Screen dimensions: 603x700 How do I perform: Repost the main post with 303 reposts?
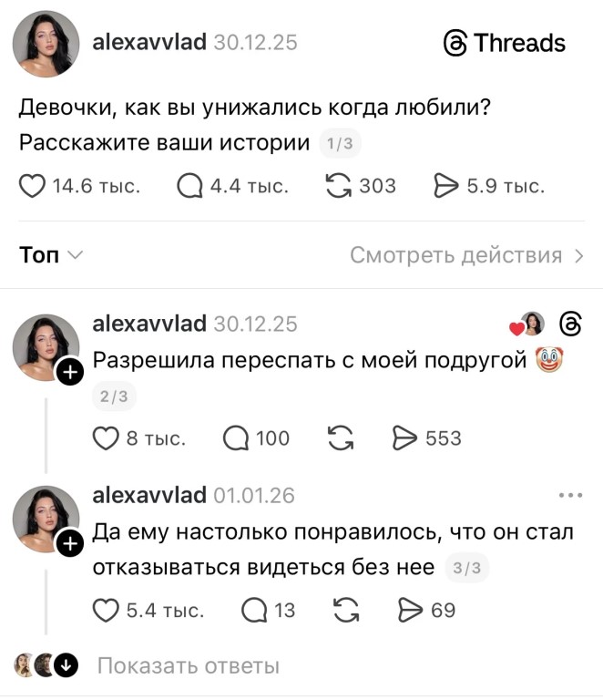338,187
